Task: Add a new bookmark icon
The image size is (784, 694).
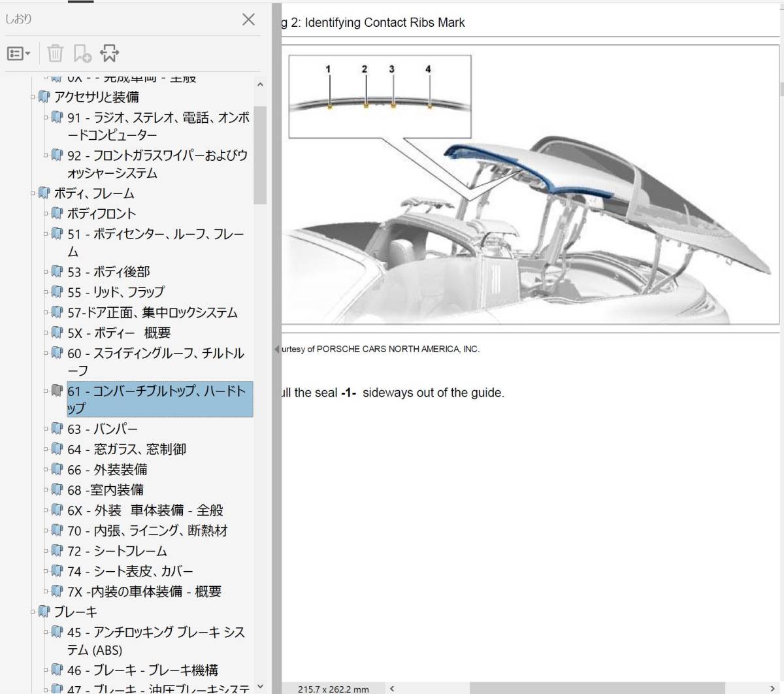Action: coord(82,54)
